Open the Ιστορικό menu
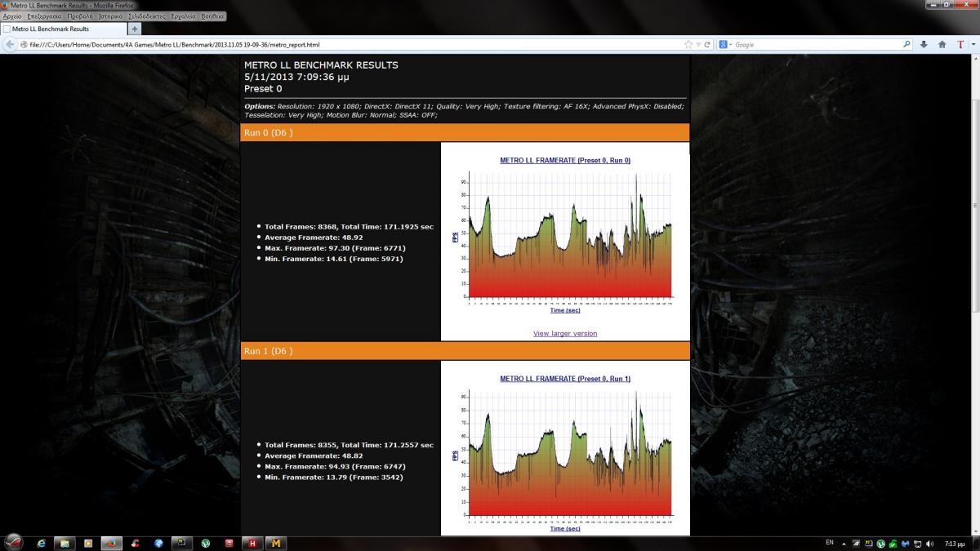Screen dimensions: 980x551 (111, 16)
